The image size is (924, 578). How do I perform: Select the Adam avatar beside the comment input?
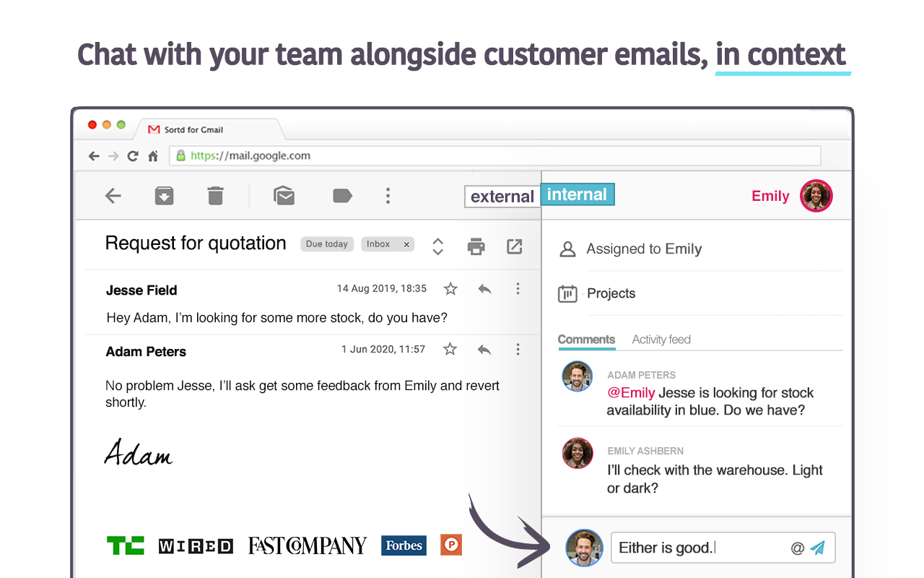click(x=584, y=548)
